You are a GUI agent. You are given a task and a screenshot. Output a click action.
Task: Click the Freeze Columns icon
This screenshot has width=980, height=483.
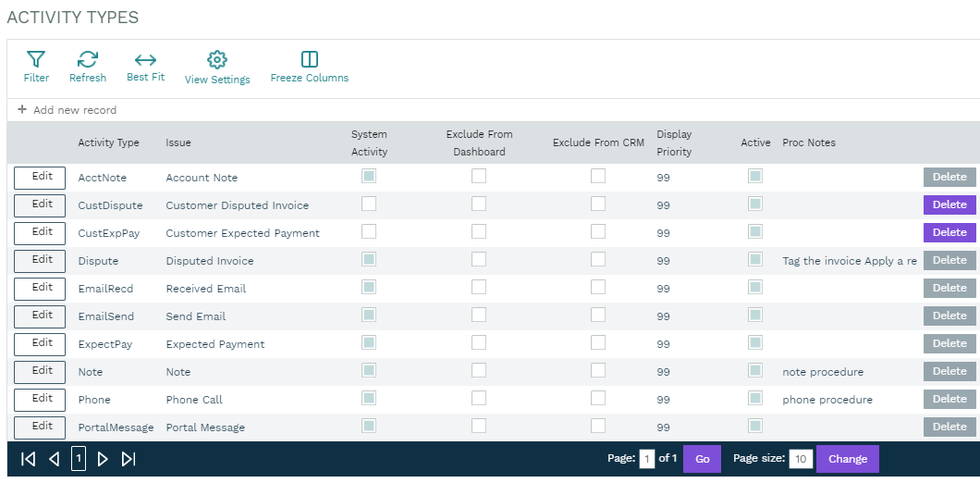coord(310,61)
